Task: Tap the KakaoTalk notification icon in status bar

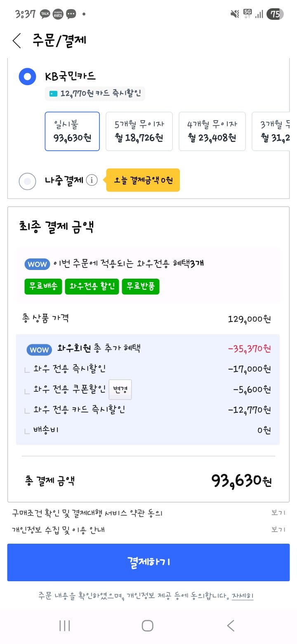Action: 45,14
